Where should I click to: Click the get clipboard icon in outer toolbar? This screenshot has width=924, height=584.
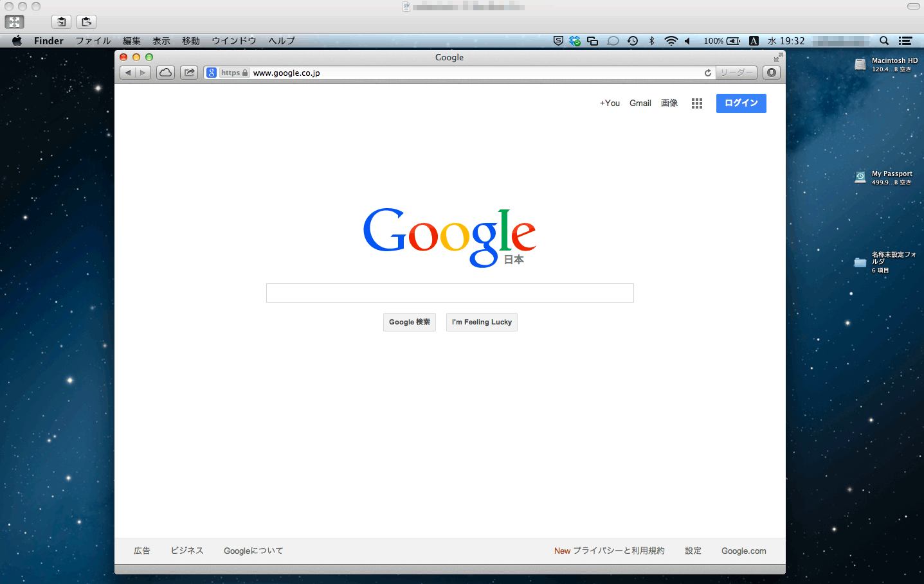(x=61, y=22)
